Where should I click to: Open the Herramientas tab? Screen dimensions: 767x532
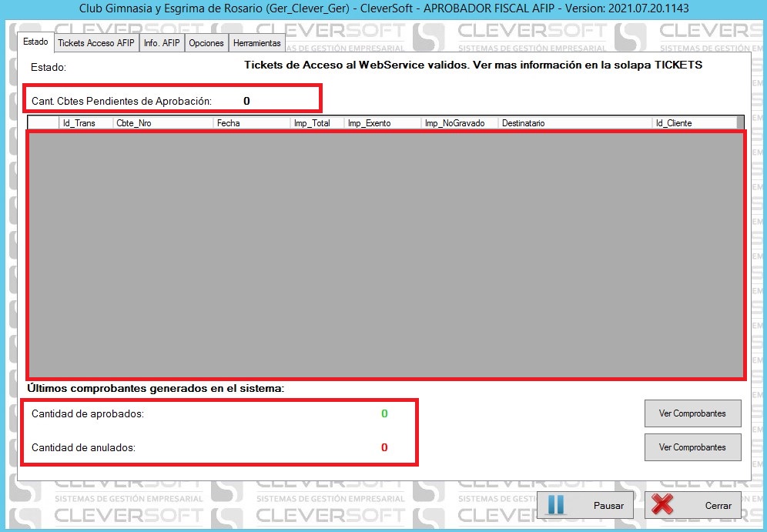point(257,43)
